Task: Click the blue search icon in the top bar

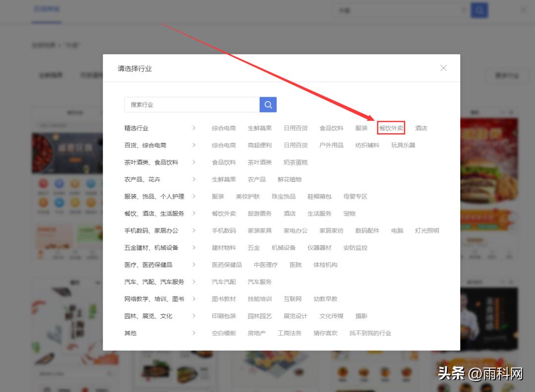Action: pyautogui.click(x=479, y=10)
